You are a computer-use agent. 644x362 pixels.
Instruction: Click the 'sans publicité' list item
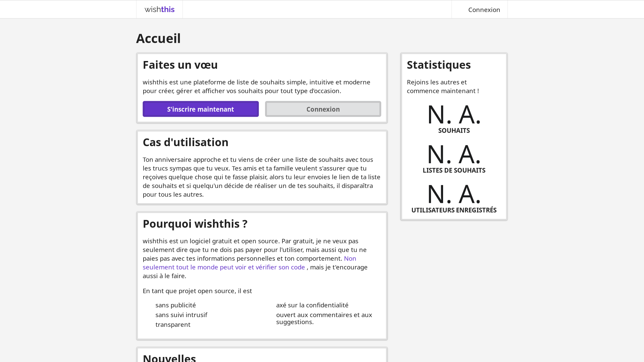point(175,305)
